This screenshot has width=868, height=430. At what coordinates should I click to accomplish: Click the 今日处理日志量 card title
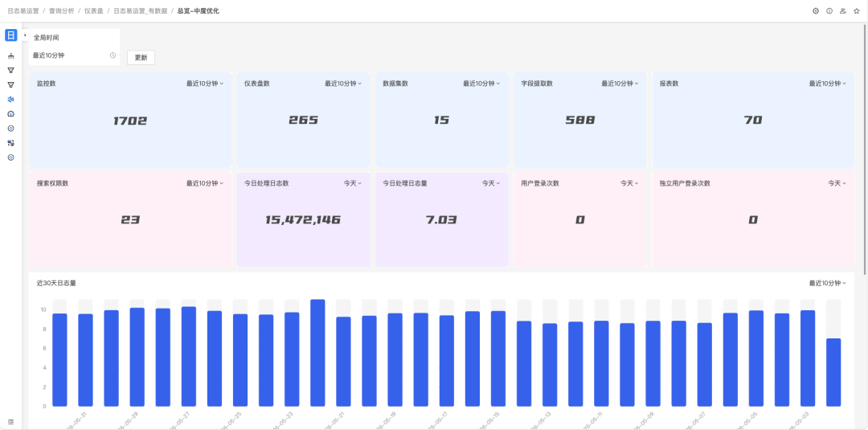click(404, 183)
